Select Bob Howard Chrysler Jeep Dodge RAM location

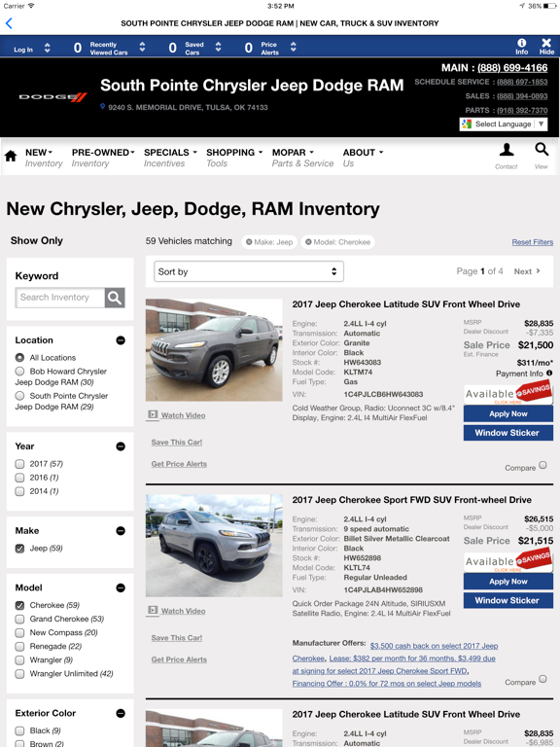(19, 372)
